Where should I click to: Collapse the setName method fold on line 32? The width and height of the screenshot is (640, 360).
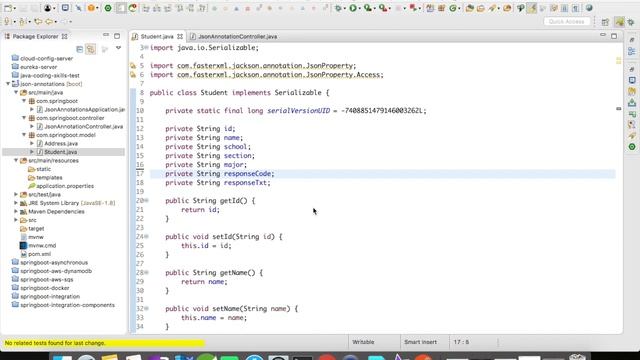[x=146, y=308]
